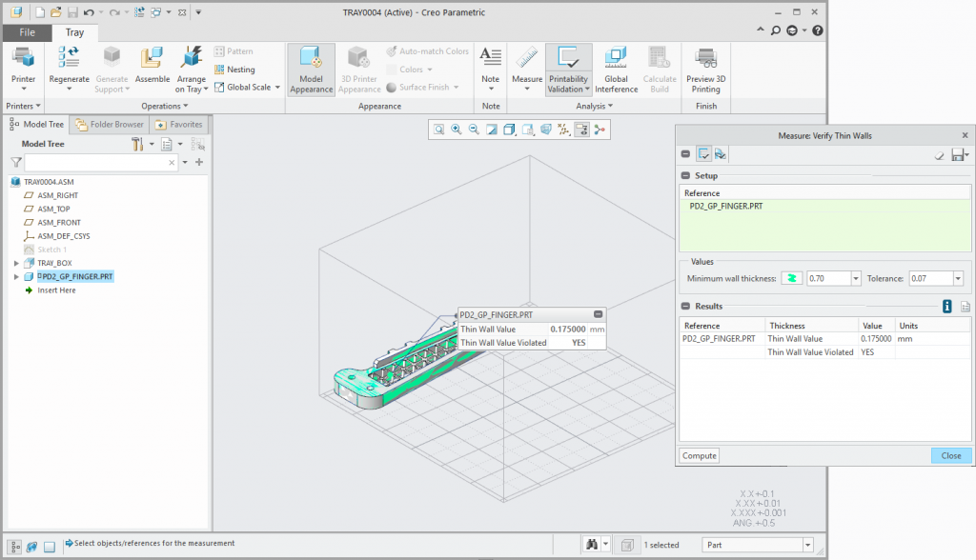Screen dimensions: 976x560
Task: Click the Undo arrow in quick access
Action: tap(89, 11)
